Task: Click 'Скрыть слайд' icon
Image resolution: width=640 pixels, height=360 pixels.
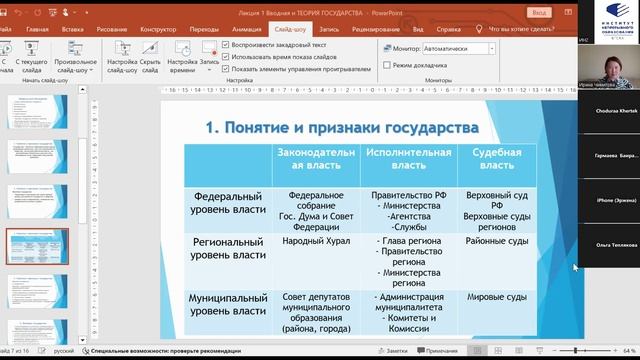Action: click(x=150, y=49)
